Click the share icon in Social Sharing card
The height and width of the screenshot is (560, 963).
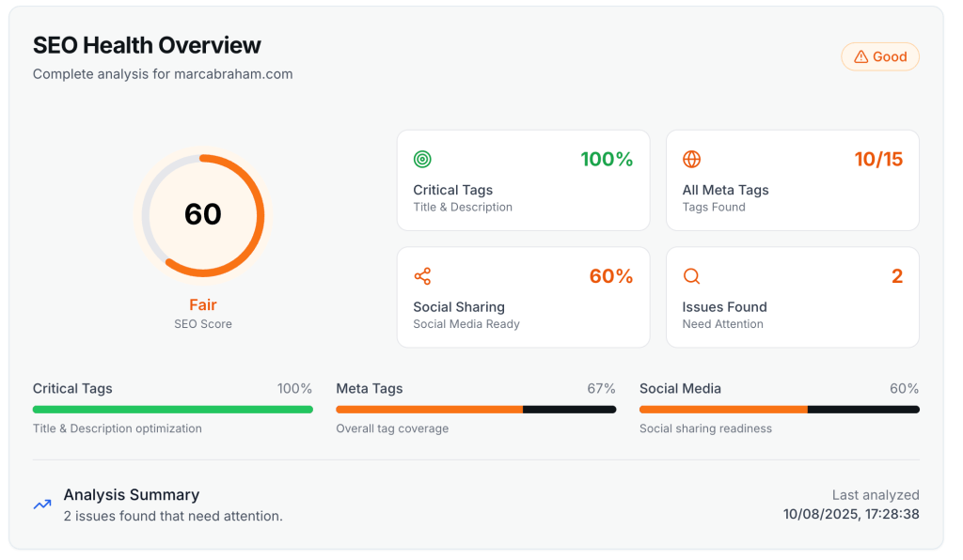[x=423, y=276]
